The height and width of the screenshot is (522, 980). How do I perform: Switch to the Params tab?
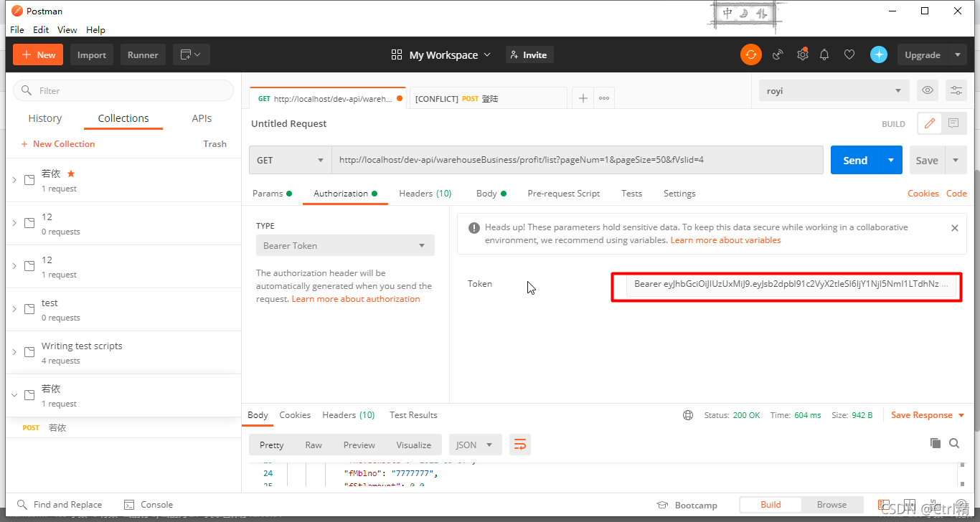pos(272,194)
